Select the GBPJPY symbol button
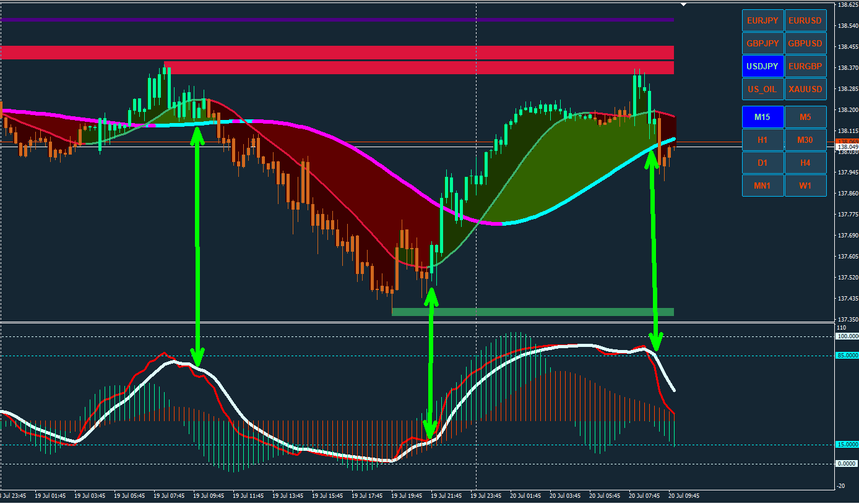 (x=762, y=43)
